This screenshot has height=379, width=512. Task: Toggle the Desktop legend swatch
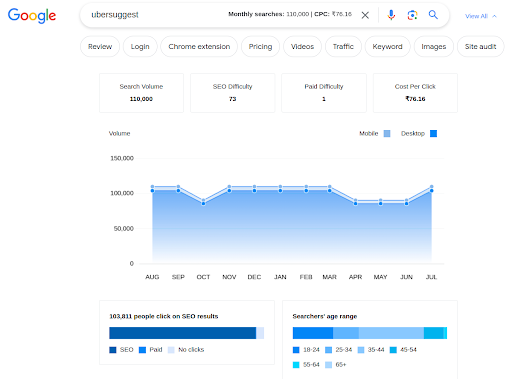tap(433, 134)
